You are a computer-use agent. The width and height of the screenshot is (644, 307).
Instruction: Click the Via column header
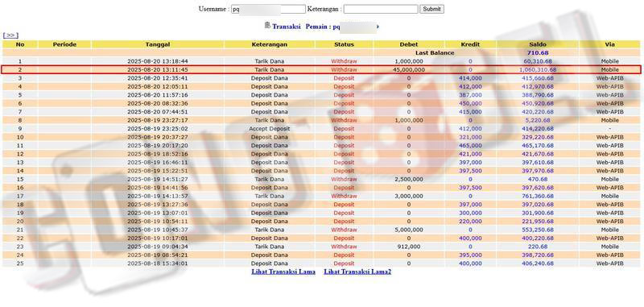click(x=609, y=44)
